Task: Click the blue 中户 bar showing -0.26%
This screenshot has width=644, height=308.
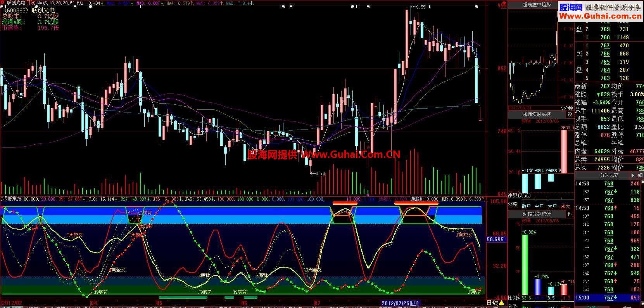Action: tap(538, 287)
